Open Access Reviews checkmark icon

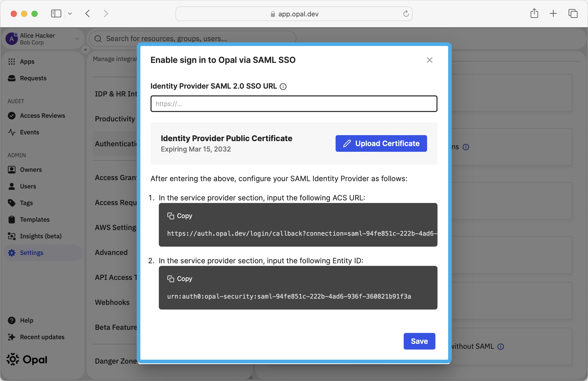tap(12, 116)
